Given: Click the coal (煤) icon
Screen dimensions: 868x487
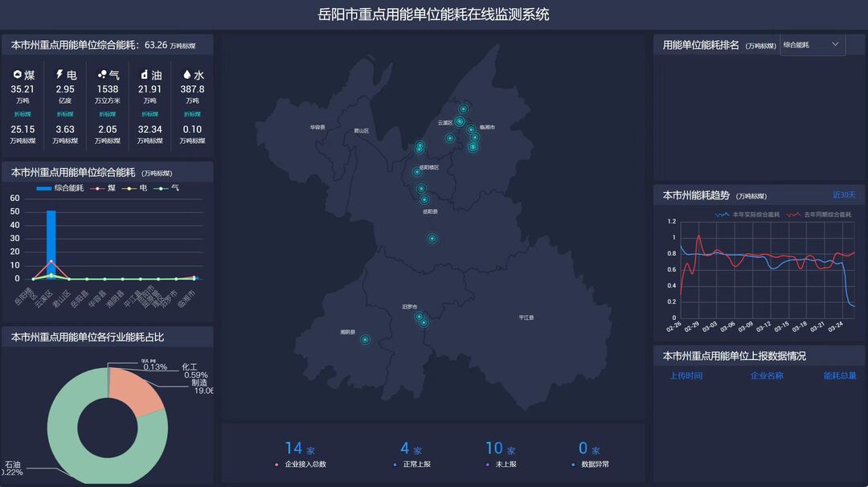Looking at the screenshot, I should click(x=17, y=75).
